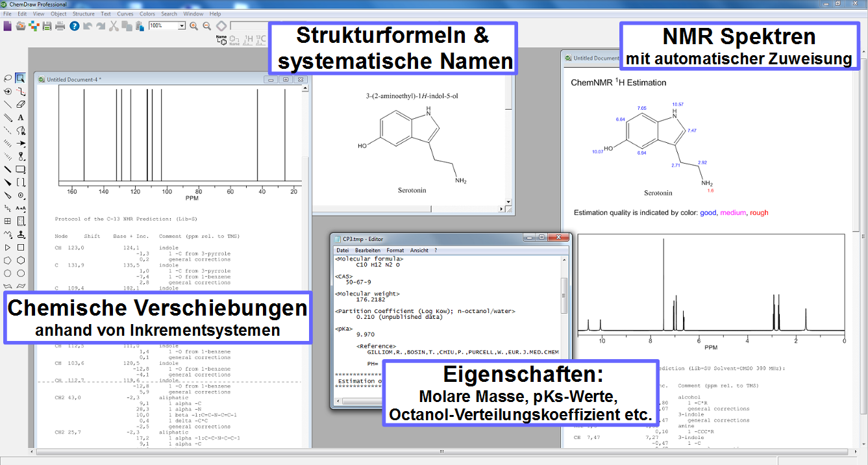Select the A→A atom mapping tool
Image resolution: width=868 pixels, height=465 pixels.
(21, 208)
